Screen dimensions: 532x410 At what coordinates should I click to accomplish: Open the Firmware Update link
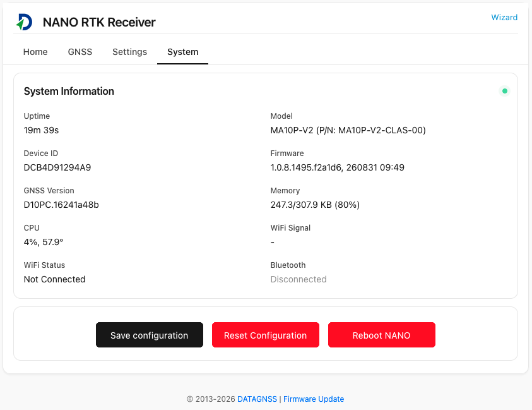click(314, 399)
